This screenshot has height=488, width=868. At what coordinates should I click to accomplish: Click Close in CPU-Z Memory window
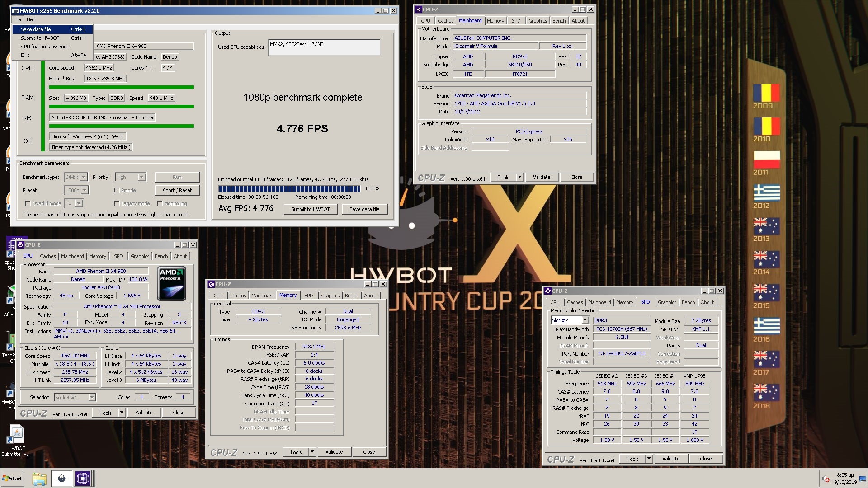point(369,452)
